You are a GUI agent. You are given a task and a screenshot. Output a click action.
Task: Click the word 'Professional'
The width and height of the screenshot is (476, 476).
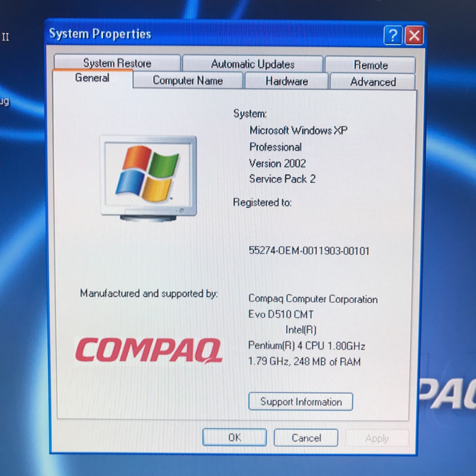tap(275, 147)
